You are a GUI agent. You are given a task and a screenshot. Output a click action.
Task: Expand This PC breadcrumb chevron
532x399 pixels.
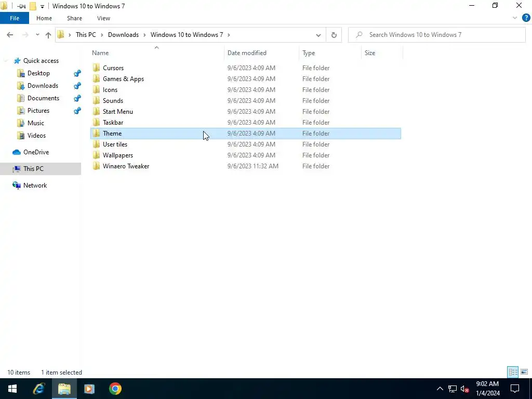(102, 35)
